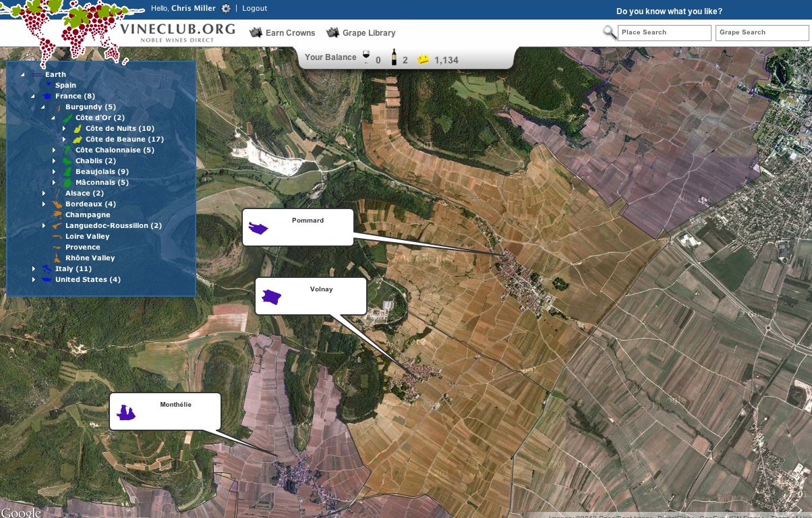Expand the Bordeaux tree node
Image resolution: width=812 pixels, height=518 pixels.
click(44, 204)
